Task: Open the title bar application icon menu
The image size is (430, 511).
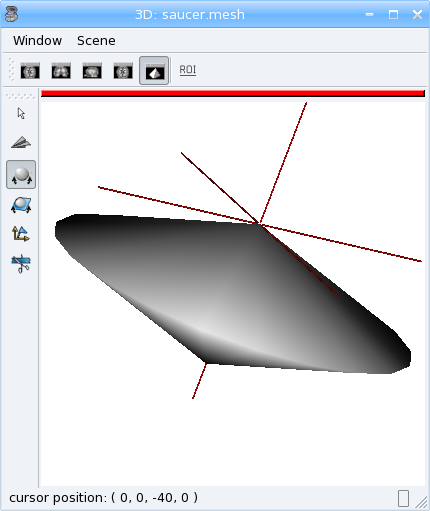Action: coord(11,14)
